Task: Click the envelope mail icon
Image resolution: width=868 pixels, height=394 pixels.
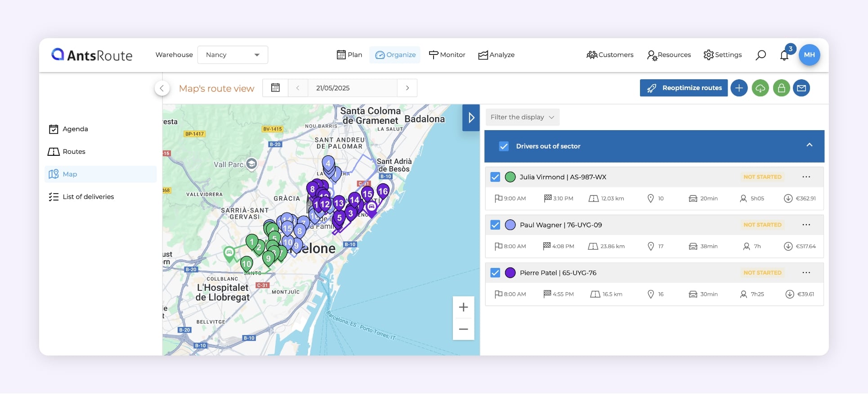Action: tap(801, 88)
